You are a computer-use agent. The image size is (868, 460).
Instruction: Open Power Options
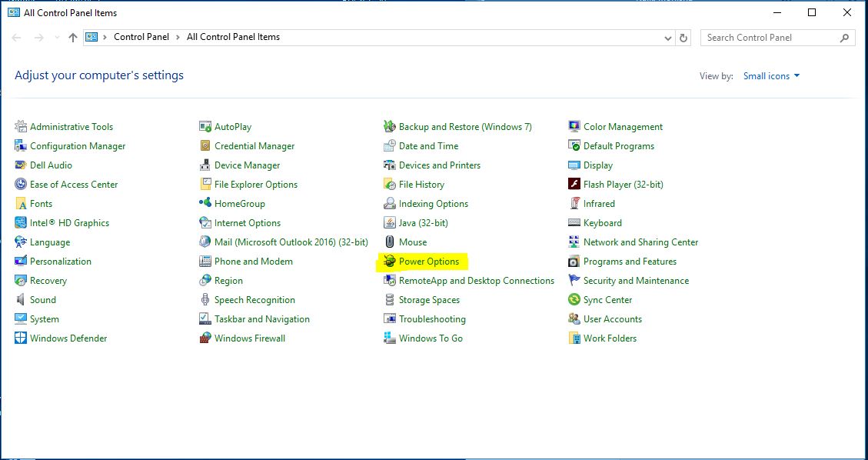(427, 261)
